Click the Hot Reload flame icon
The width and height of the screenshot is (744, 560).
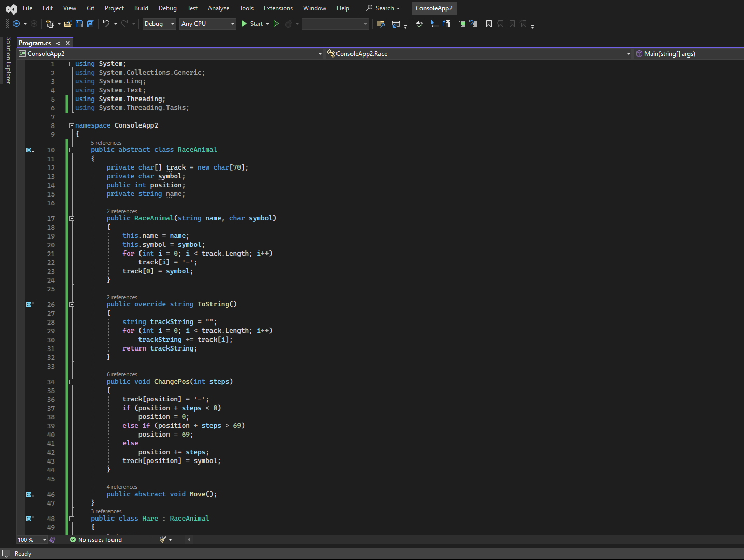[x=288, y=24]
